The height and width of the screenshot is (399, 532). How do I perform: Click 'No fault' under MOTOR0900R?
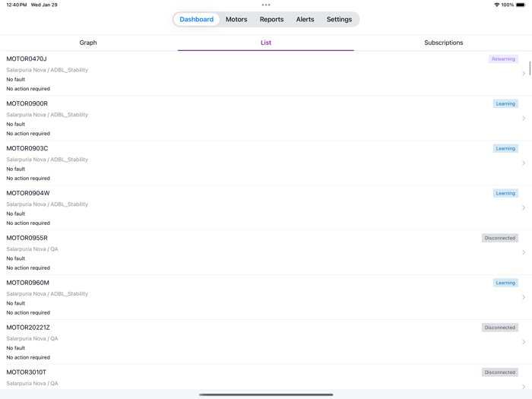click(16, 124)
